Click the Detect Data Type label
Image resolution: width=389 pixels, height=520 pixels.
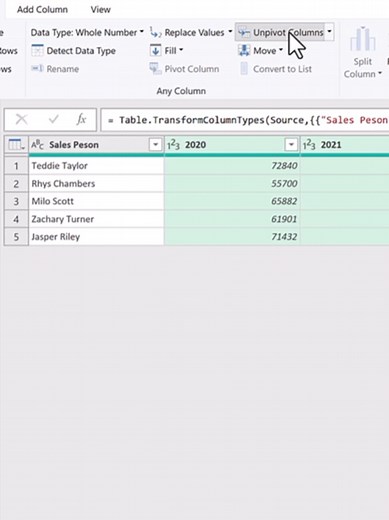(81, 51)
